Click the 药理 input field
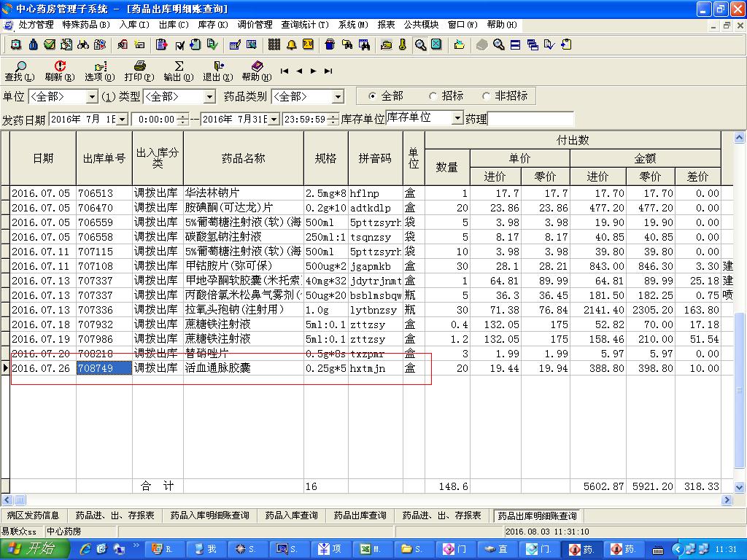This screenshot has height=560, width=747. coord(531,119)
